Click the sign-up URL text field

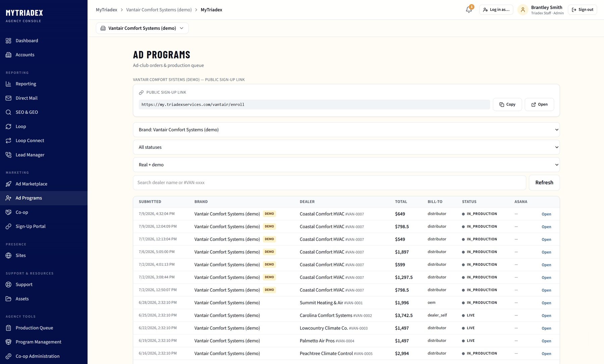pyautogui.click(x=314, y=105)
